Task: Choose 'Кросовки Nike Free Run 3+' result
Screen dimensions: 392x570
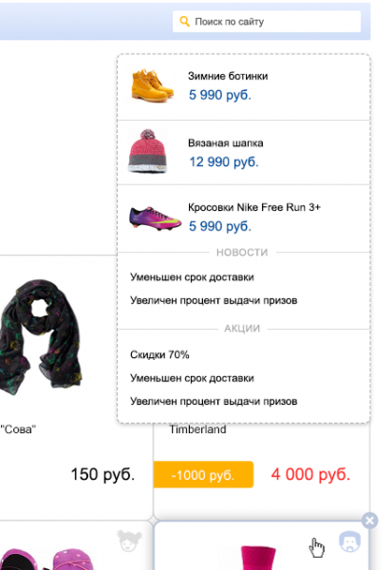Action: point(254,207)
